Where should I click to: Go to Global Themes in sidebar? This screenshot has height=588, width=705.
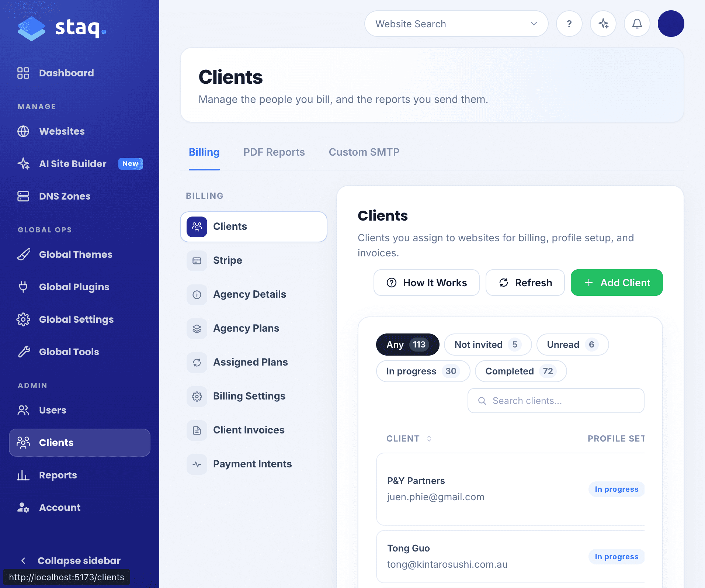pyautogui.click(x=80, y=255)
